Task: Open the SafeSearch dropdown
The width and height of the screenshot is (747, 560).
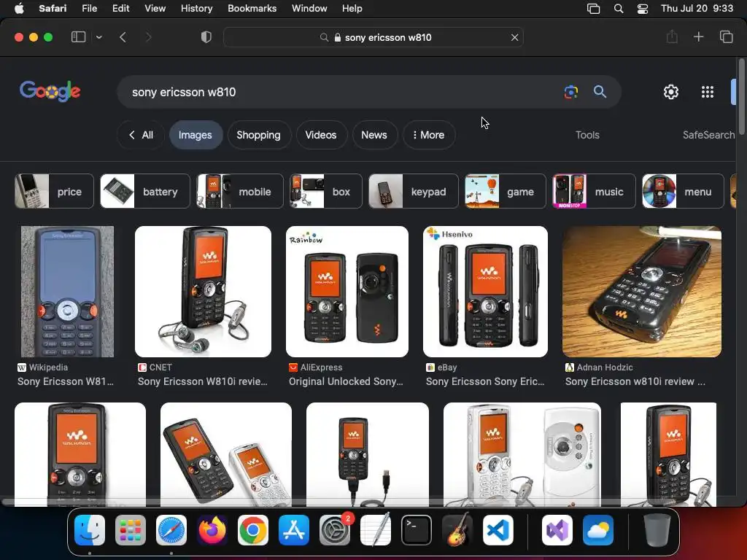Action: (709, 135)
